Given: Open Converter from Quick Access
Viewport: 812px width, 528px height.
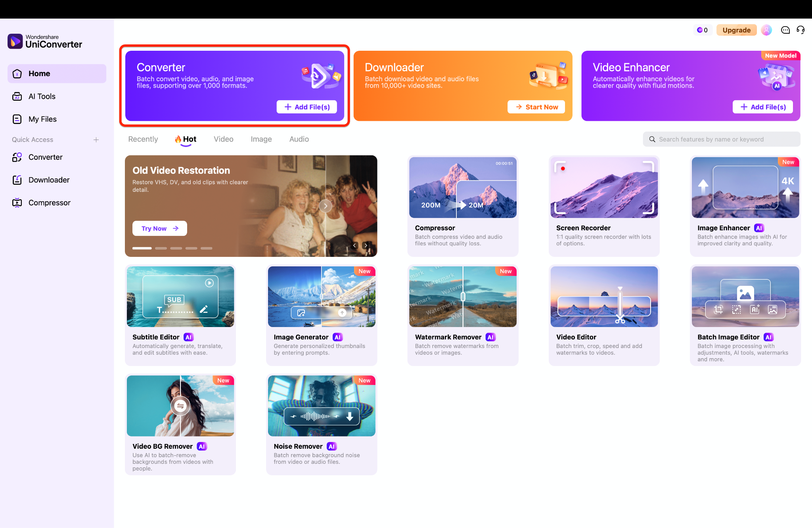Looking at the screenshot, I should pyautogui.click(x=57, y=157).
